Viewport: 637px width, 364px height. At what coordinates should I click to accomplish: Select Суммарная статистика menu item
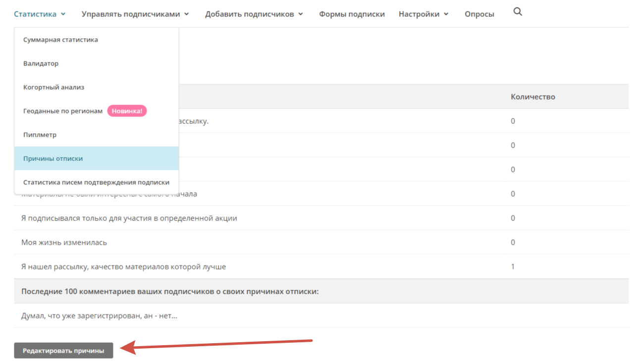[x=60, y=40]
